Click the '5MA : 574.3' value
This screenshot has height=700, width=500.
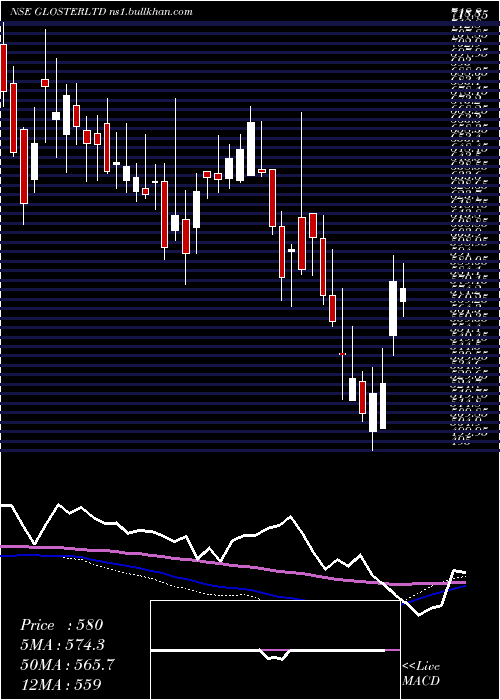click(64, 644)
